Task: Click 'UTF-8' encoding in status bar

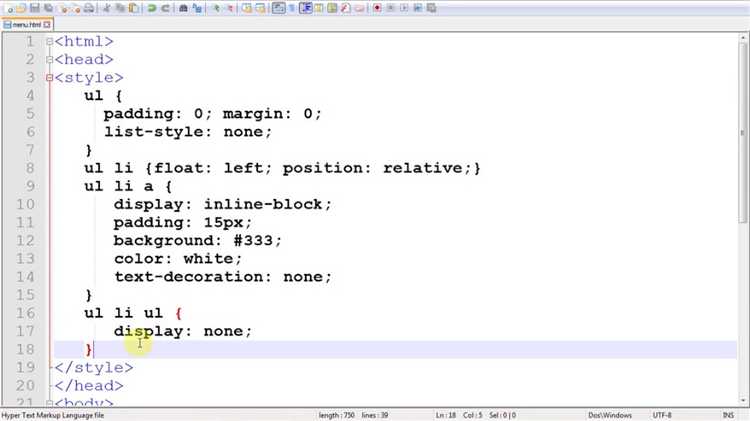Action: 662,415
